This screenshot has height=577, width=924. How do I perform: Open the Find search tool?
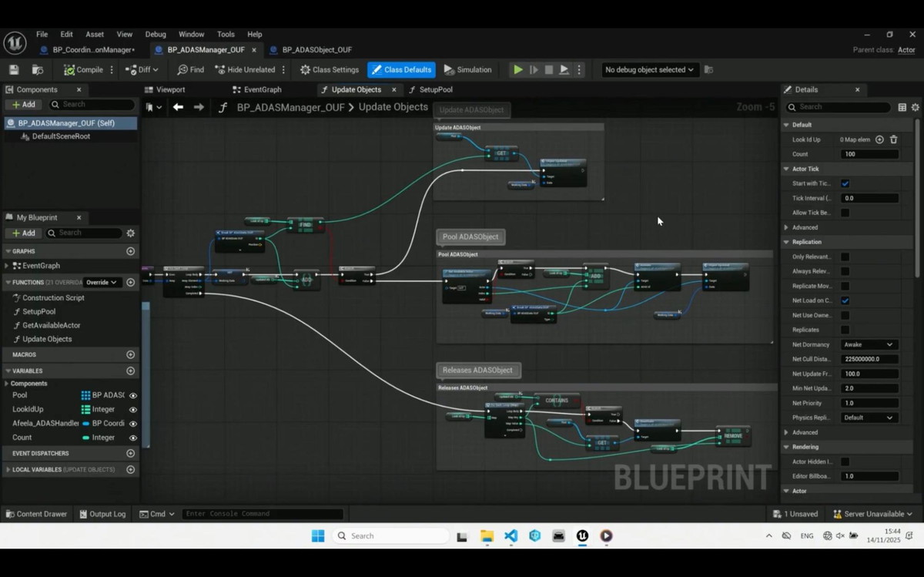pyautogui.click(x=190, y=69)
